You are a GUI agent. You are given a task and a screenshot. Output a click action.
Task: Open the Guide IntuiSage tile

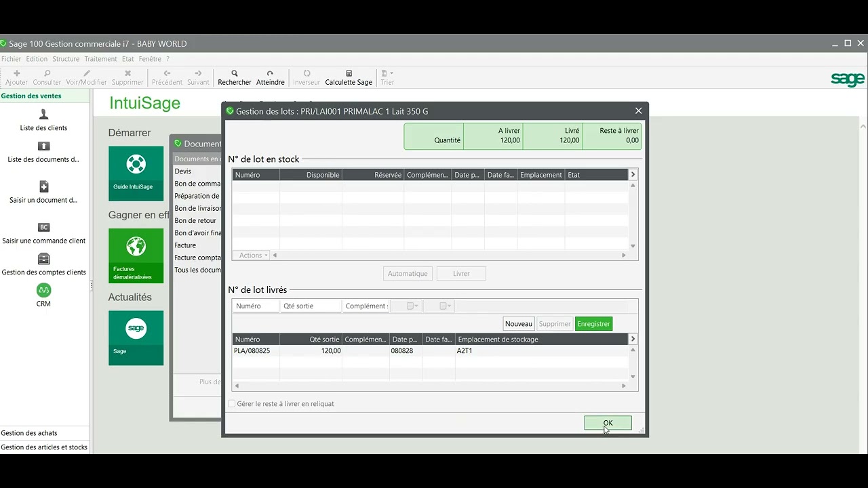click(x=136, y=174)
